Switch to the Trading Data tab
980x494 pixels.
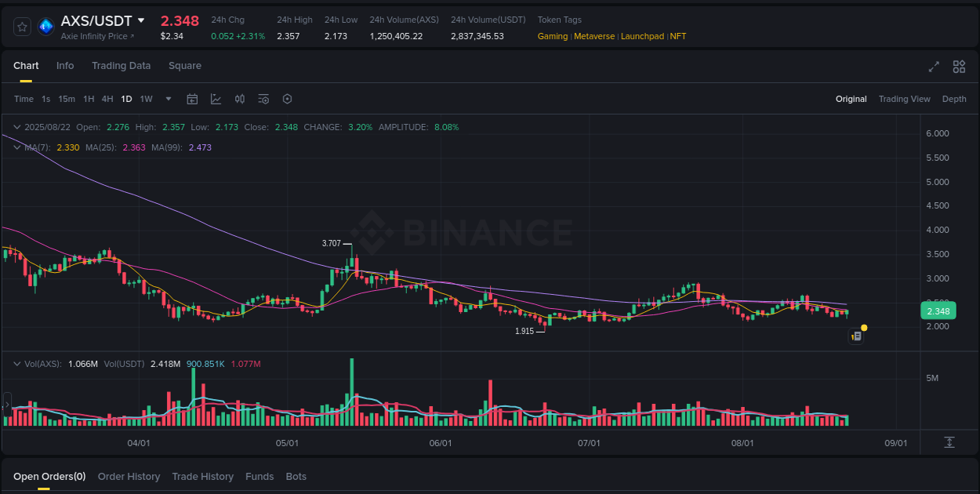point(121,66)
